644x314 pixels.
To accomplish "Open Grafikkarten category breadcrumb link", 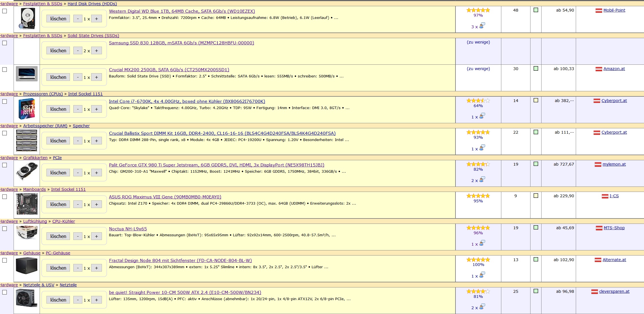I will 35,158.
